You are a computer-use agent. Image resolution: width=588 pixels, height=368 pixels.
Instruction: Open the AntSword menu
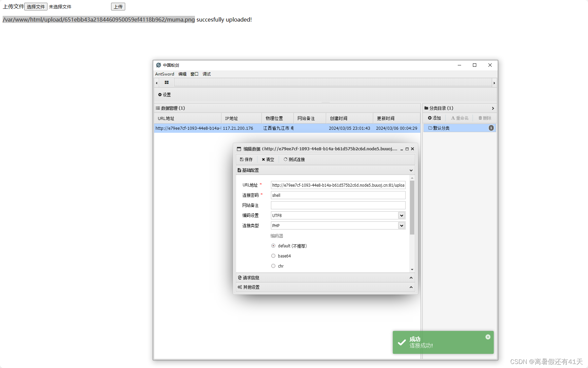pos(165,74)
